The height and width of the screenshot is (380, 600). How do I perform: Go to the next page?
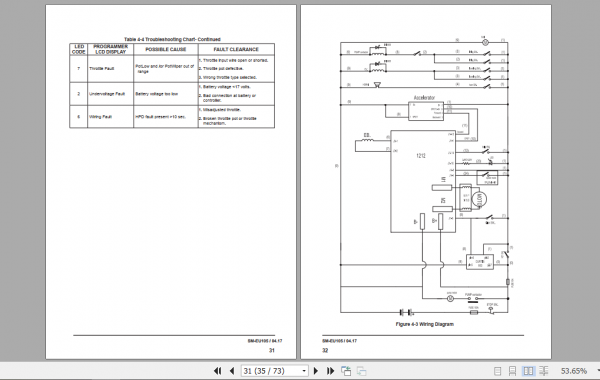click(316, 371)
